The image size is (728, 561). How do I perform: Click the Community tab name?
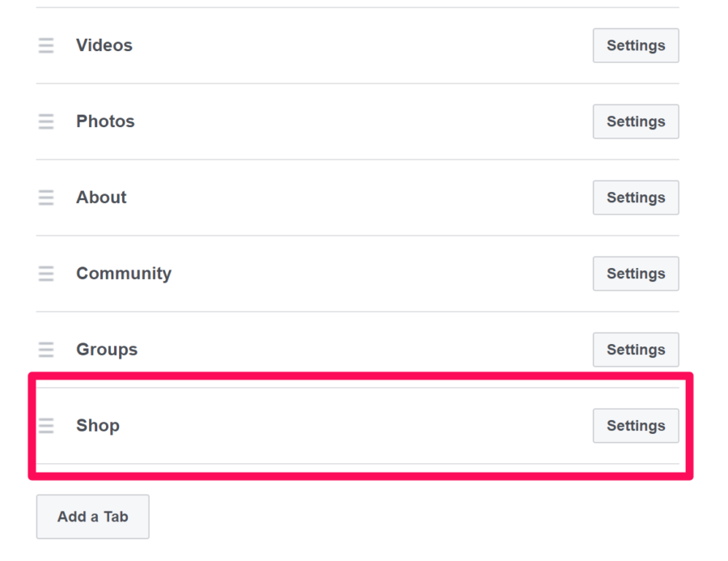point(124,274)
